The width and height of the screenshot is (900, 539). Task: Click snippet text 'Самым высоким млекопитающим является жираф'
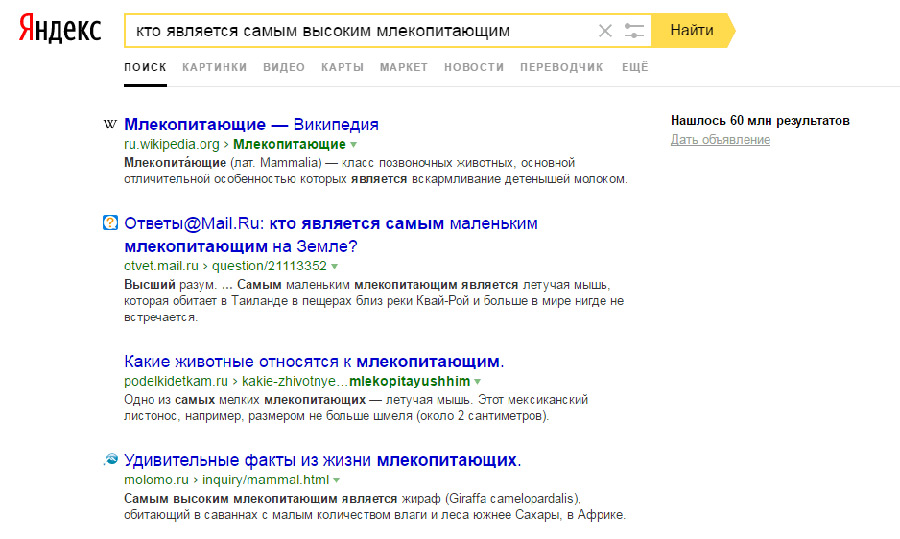pos(282,498)
